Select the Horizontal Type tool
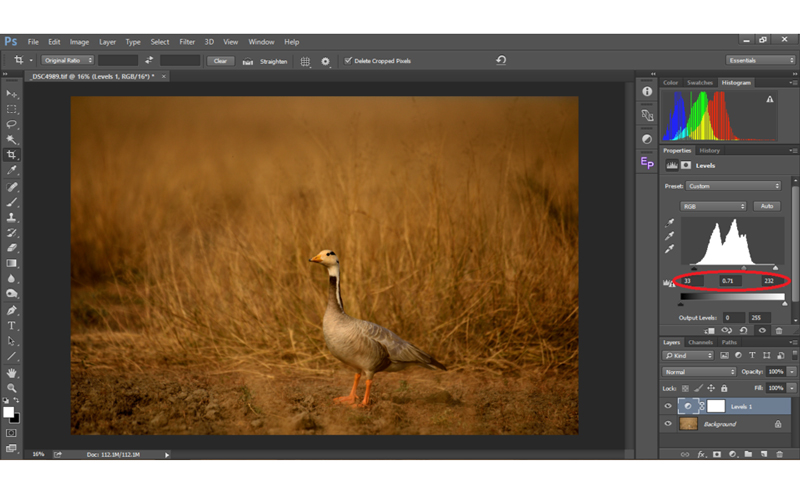 point(12,326)
